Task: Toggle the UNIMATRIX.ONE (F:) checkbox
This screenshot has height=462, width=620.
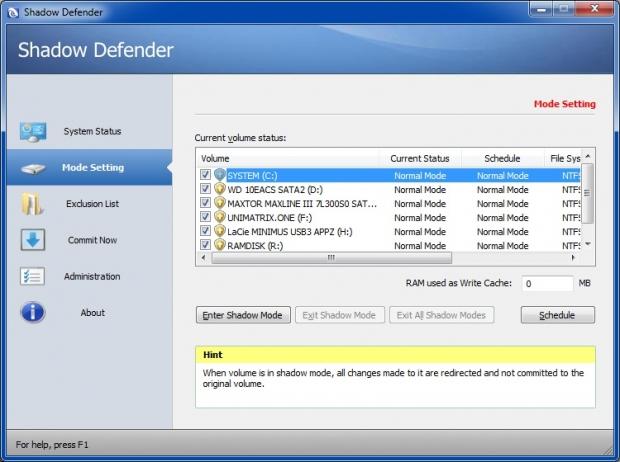Action: (x=205, y=217)
